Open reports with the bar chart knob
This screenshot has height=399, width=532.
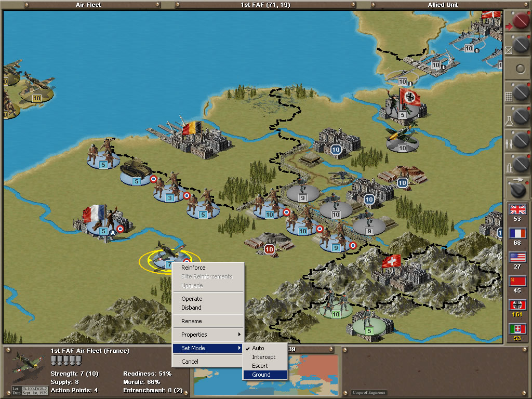click(520, 164)
